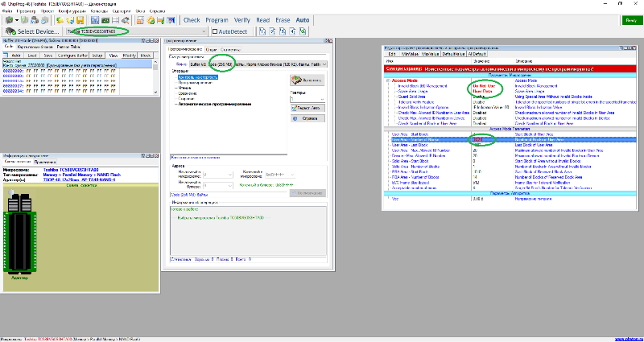Viewport: 644px width, 342px height.
Task: Click the yellow star-folder icon in the toolbar
Action: pyautogui.click(x=70, y=20)
